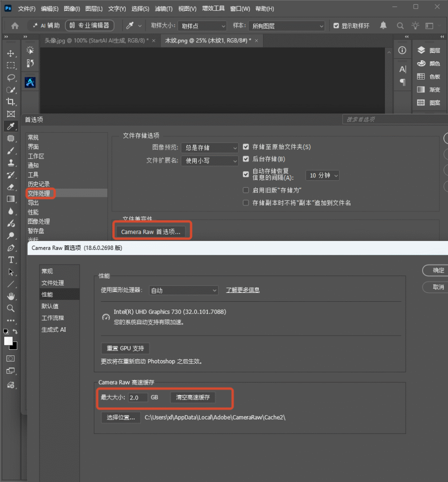Select the Horizontal Type tool
Screen dimensions: 448x482
[11, 260]
